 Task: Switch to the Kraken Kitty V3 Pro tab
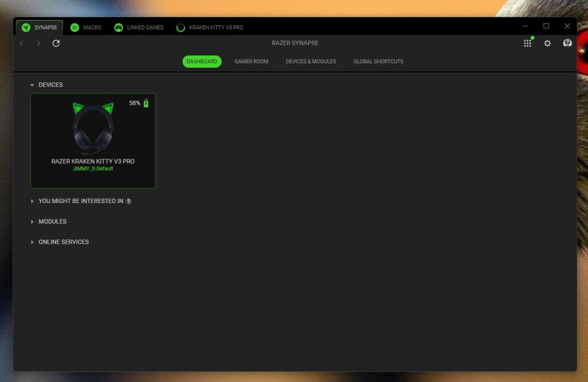210,28
